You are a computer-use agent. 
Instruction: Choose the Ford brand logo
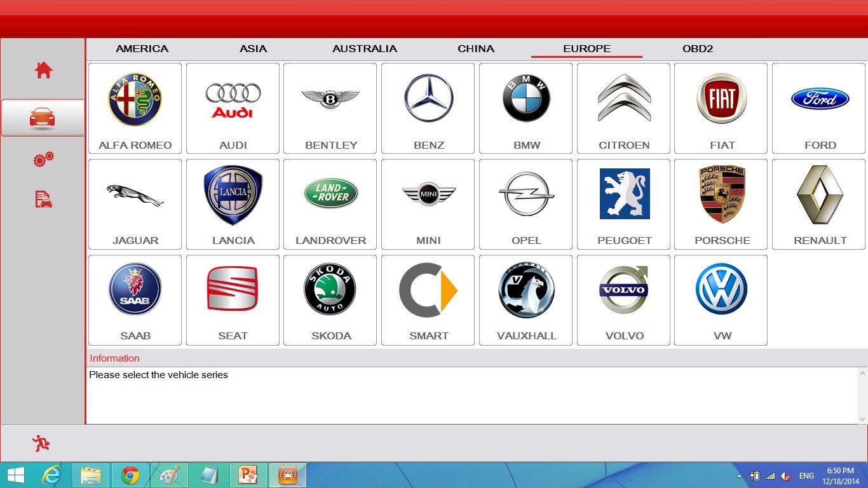click(820, 98)
